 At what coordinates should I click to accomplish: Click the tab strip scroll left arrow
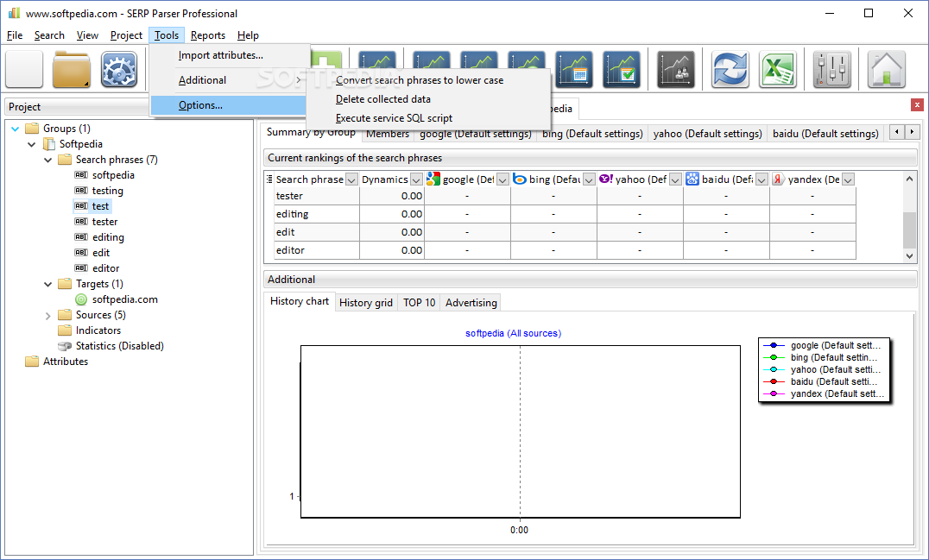click(x=897, y=132)
